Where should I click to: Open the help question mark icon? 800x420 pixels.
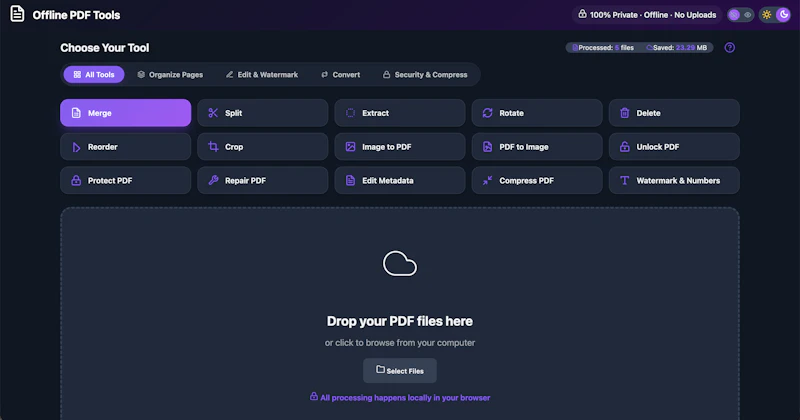730,47
